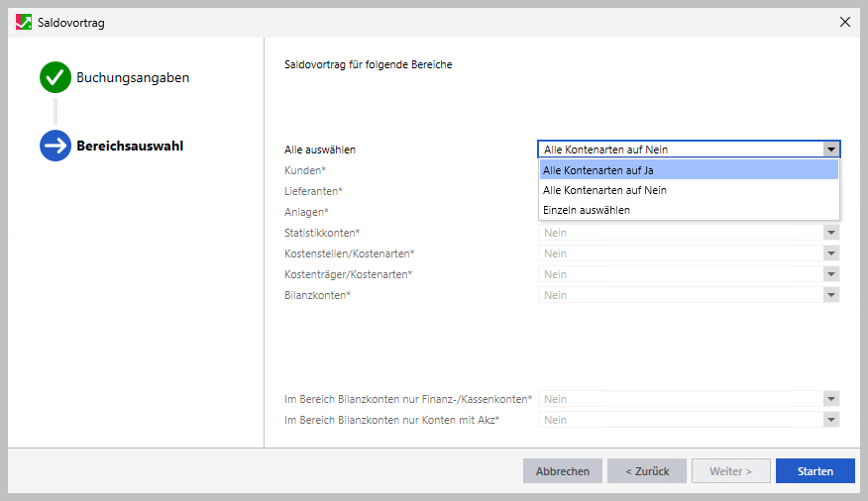Start the carryforward with Starten button
The image size is (868, 501).
(815, 471)
